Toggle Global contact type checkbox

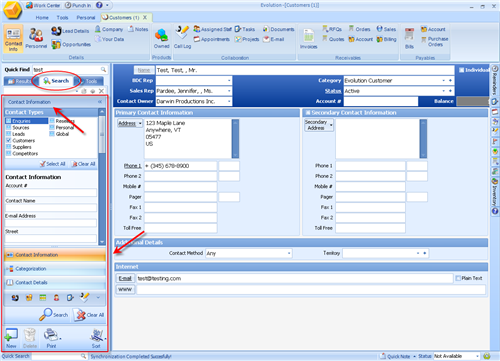coord(52,134)
